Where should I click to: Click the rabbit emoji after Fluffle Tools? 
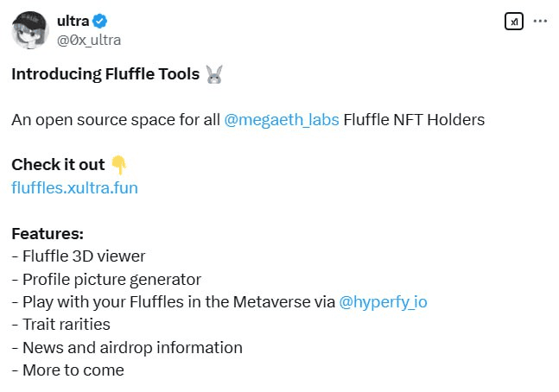214,74
